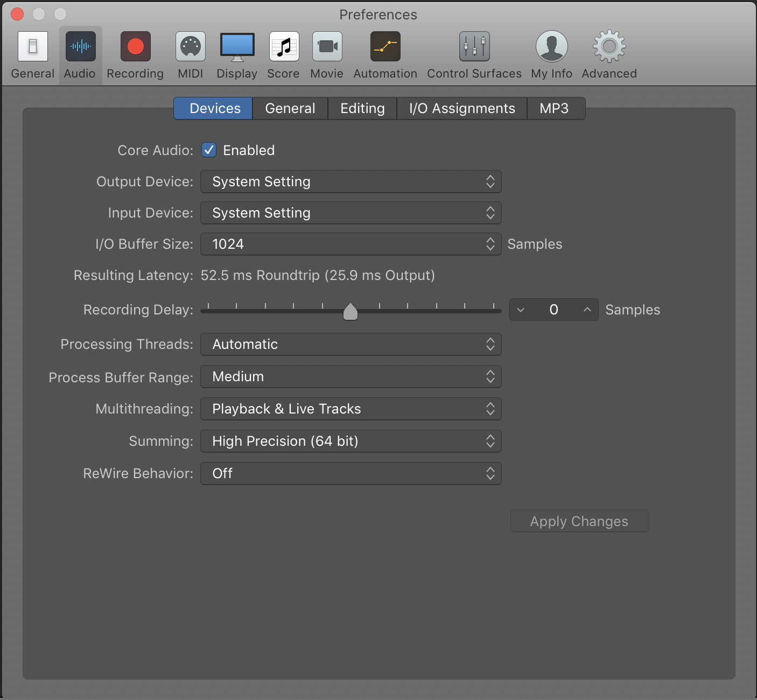
Task: Open the Output Device dropdown
Action: coord(351,181)
